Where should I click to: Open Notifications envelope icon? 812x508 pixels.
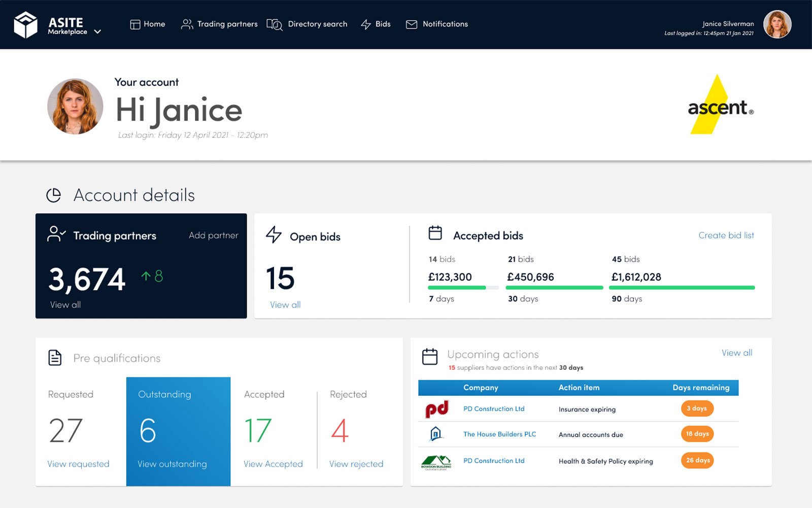[412, 24]
